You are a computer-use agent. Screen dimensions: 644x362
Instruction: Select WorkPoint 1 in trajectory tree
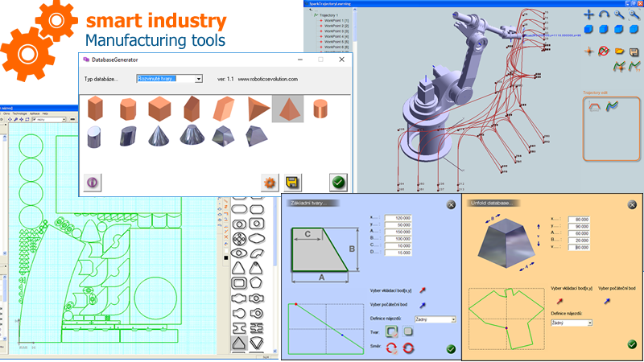(x=336, y=21)
